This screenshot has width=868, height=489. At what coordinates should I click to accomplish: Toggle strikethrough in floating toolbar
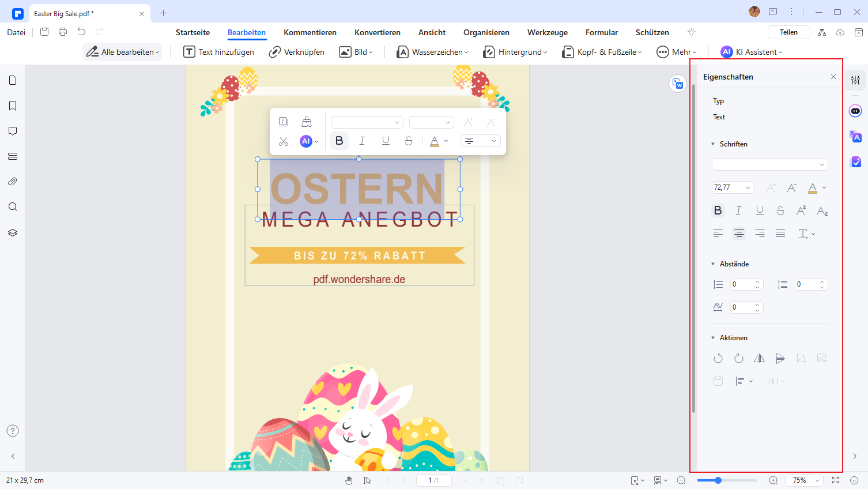[409, 141]
